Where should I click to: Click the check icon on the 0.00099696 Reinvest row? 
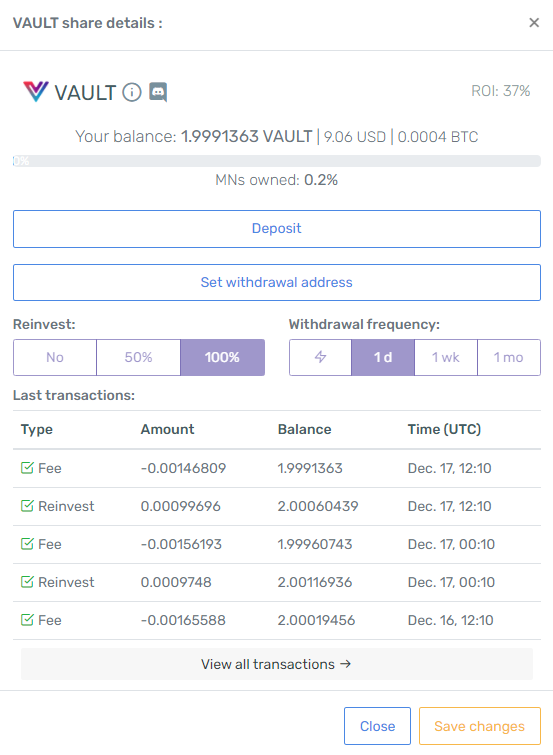[27, 506]
